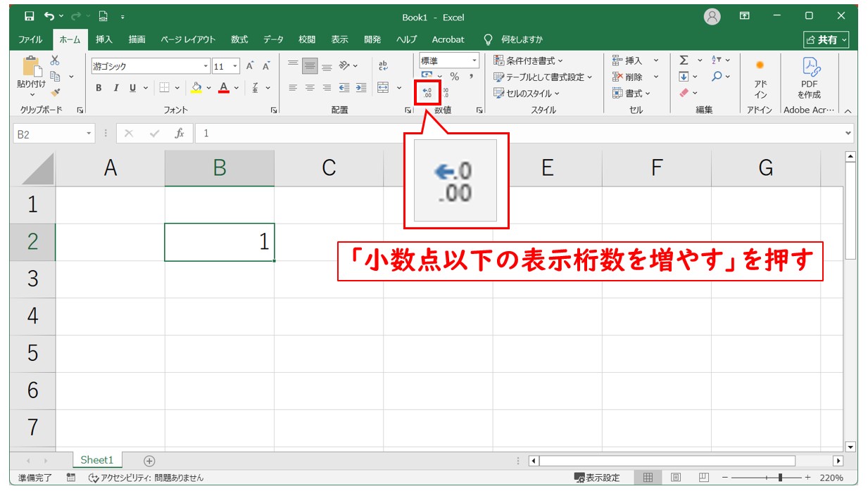Click the AutoSum sigma icon
The height and width of the screenshot is (491, 868).
[x=683, y=60]
